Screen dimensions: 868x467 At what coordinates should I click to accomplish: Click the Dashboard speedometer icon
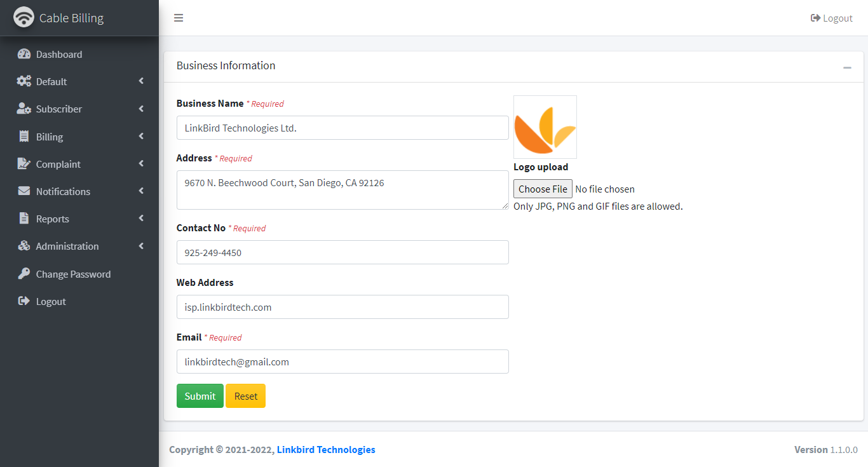click(x=24, y=54)
